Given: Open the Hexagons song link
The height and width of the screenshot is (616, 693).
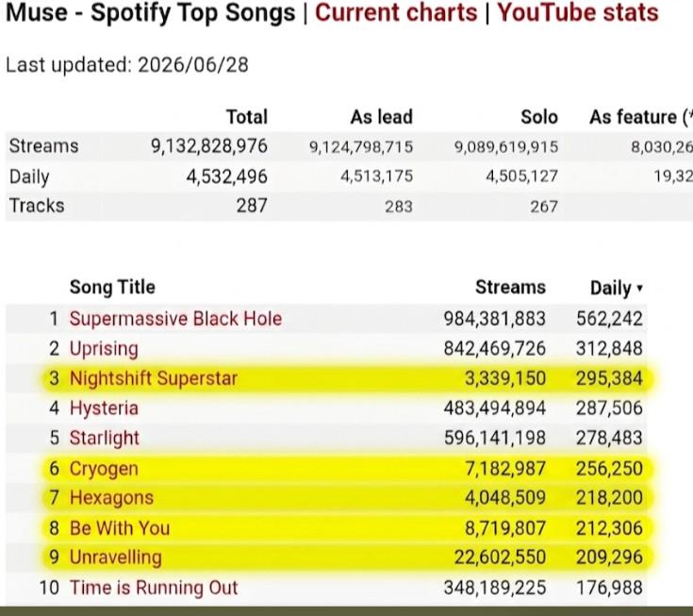Looking at the screenshot, I should [x=111, y=498].
